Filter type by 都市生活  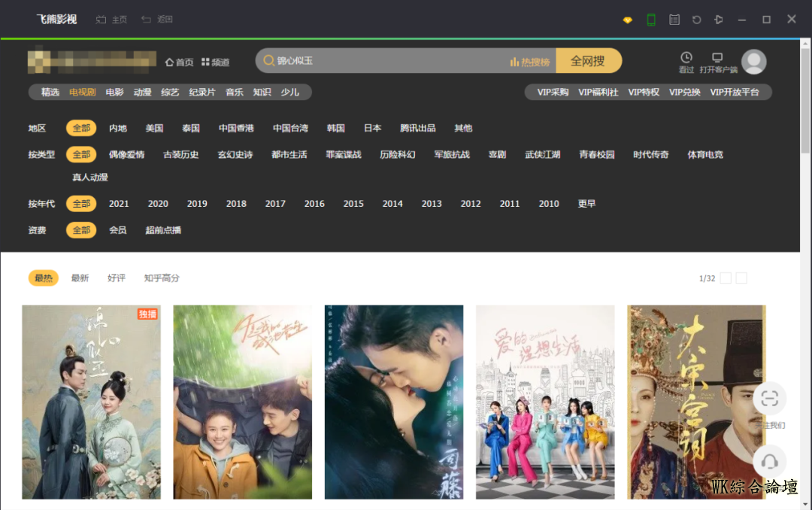tap(289, 154)
